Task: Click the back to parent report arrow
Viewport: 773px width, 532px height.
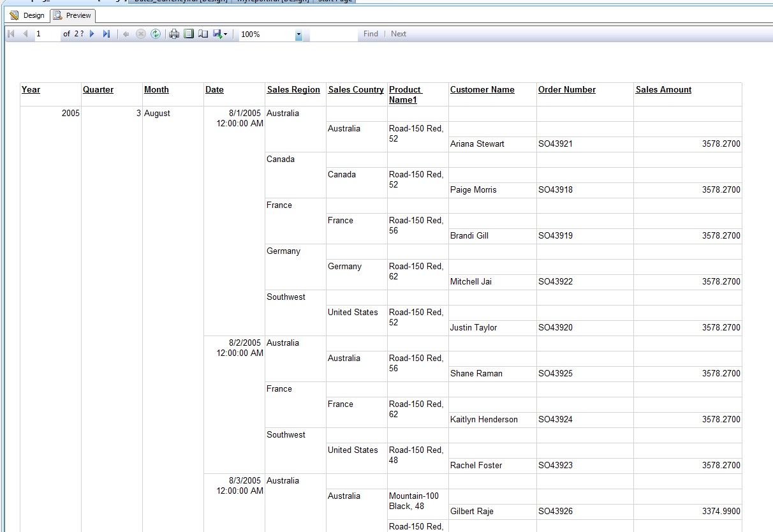Action: coord(126,34)
